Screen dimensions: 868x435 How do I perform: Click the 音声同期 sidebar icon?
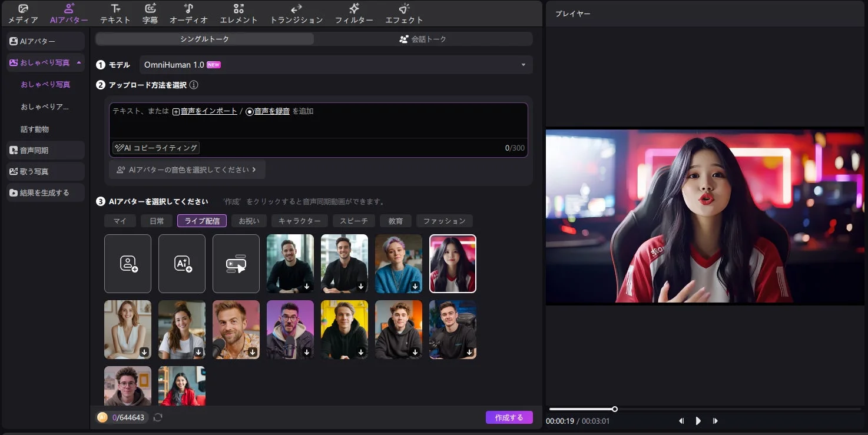coord(13,150)
